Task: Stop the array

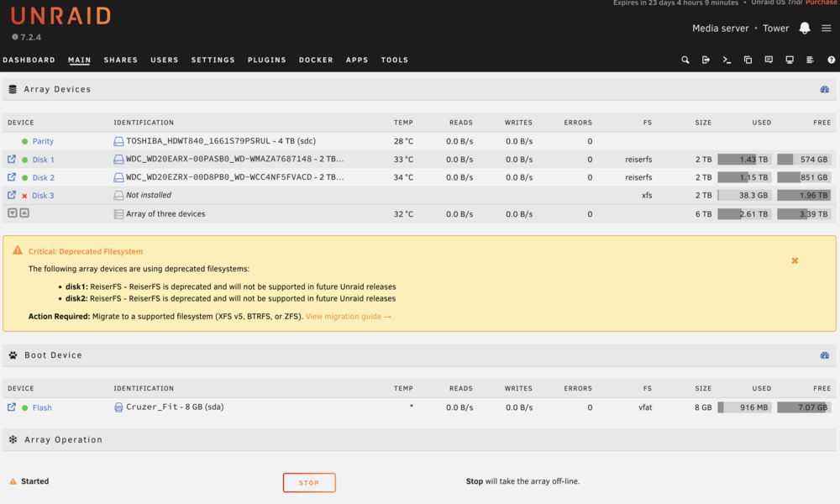Action: click(x=309, y=482)
